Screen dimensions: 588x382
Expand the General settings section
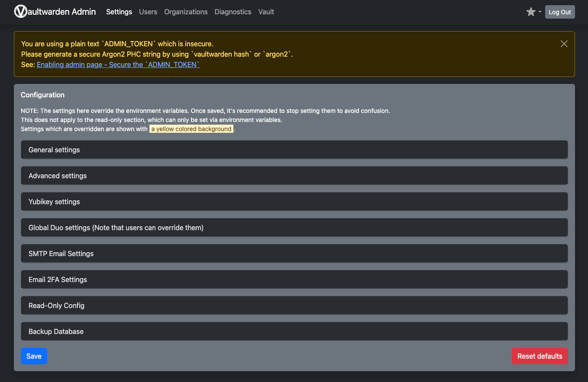294,150
